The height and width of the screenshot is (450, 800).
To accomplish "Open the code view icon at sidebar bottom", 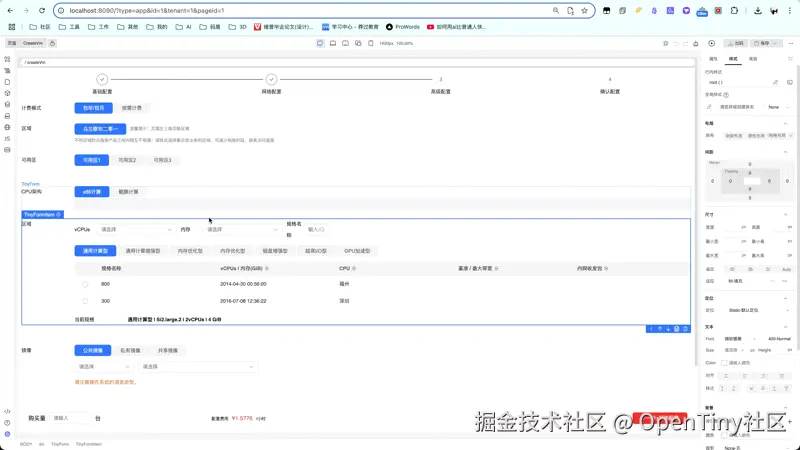I will pyautogui.click(x=7, y=411).
